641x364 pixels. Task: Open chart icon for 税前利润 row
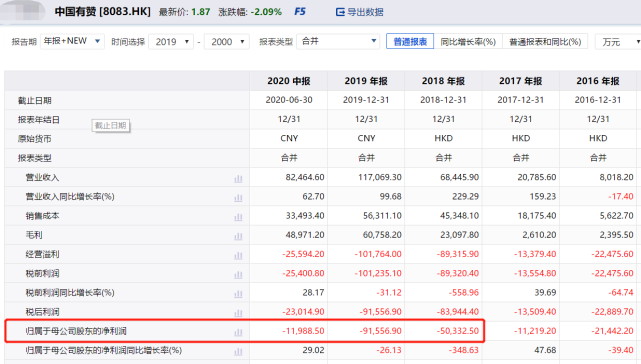click(238, 274)
